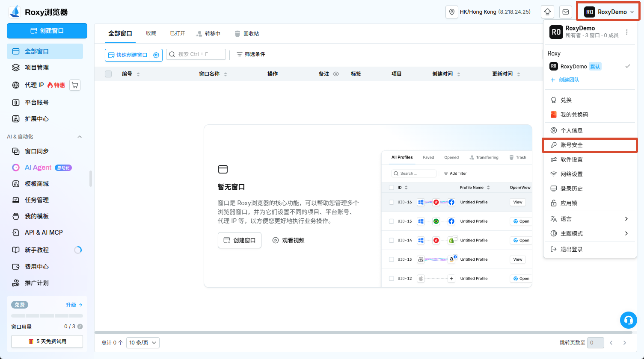Screen dimensions: 644x359
Task: Click the 窗口用量 progress bar
Action: (47, 316)
